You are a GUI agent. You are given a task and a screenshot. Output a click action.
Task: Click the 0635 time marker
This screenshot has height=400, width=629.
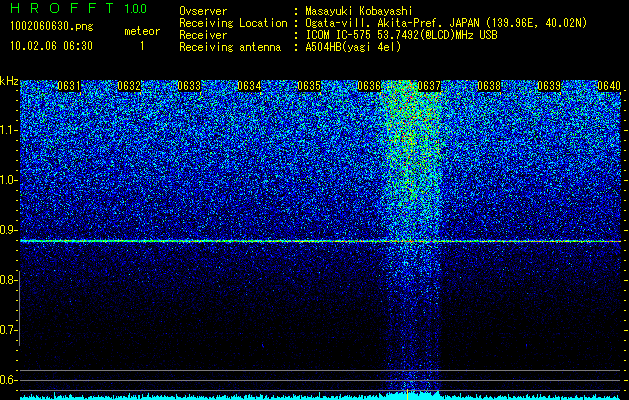click(x=309, y=86)
